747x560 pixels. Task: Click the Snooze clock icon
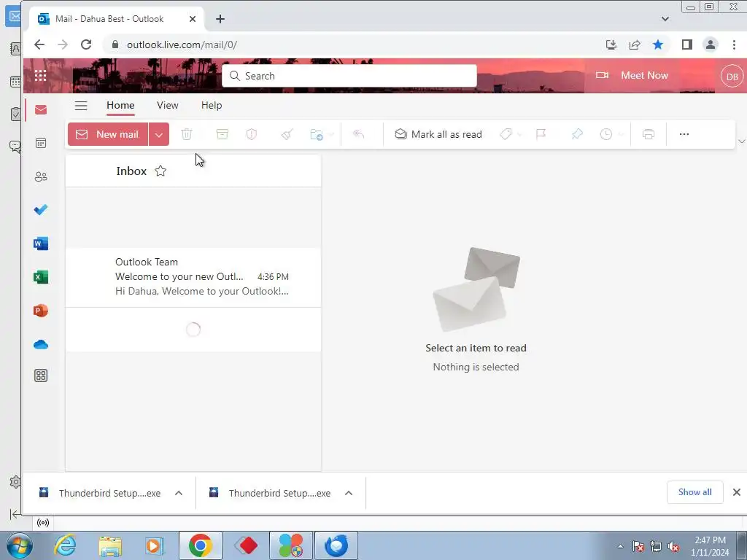606,134
